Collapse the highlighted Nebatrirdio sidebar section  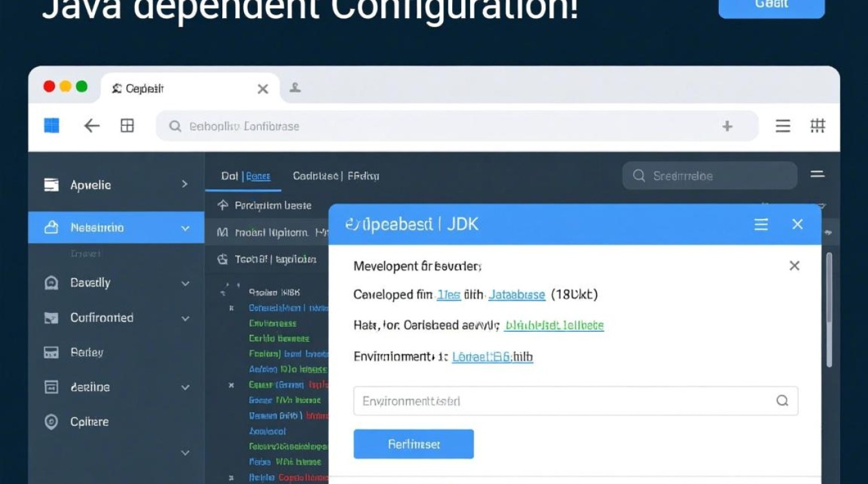[x=185, y=228]
